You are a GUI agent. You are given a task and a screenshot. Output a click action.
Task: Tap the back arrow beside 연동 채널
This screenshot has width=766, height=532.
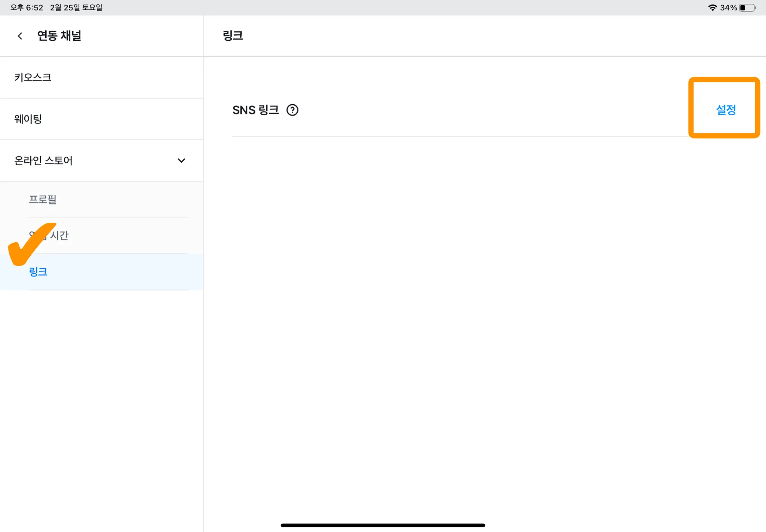click(20, 36)
